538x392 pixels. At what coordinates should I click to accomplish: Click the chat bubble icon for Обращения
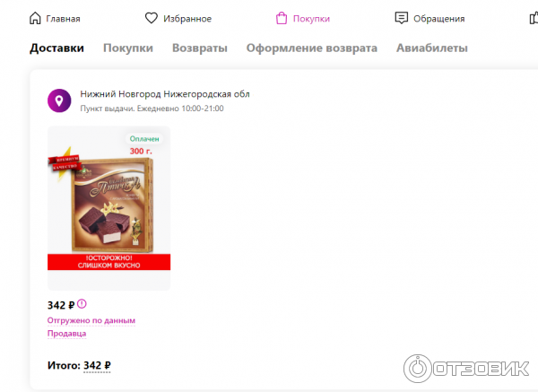click(x=401, y=18)
